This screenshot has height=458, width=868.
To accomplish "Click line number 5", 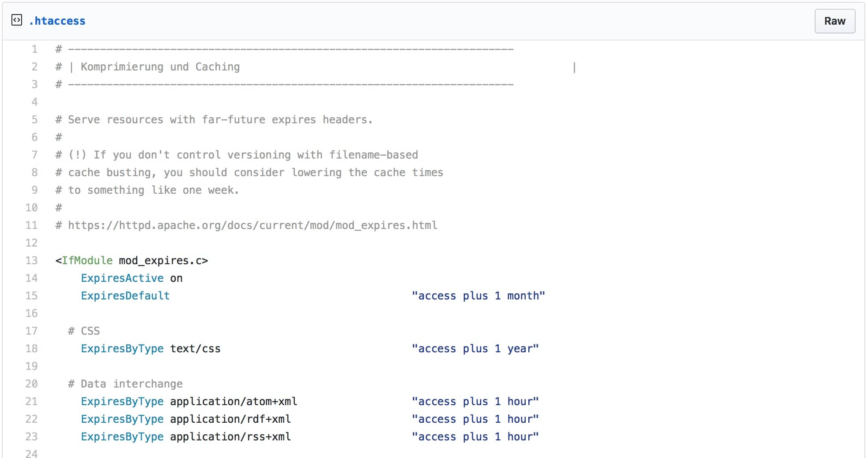I will point(34,120).
